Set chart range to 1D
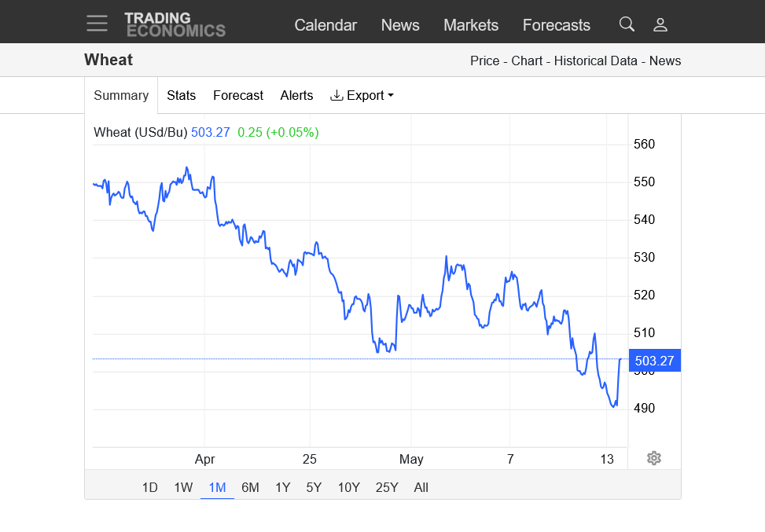Screen dimensions: 765x532 [x=149, y=487]
